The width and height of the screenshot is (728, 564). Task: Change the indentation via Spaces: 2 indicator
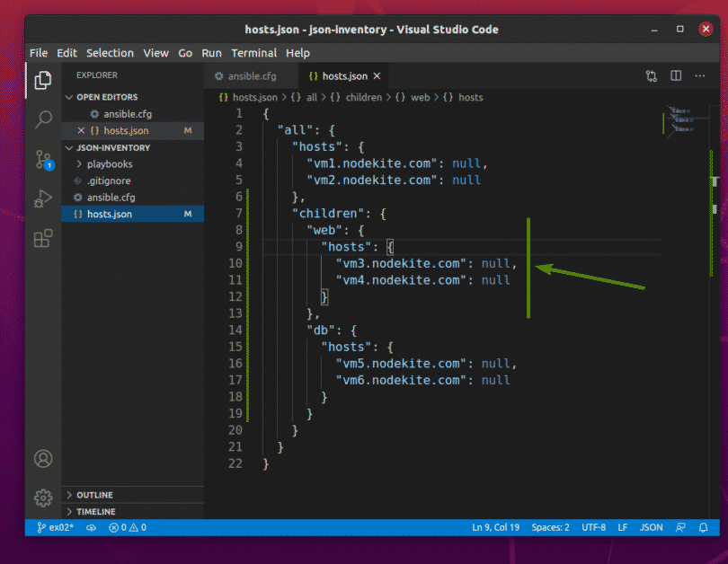tap(550, 527)
